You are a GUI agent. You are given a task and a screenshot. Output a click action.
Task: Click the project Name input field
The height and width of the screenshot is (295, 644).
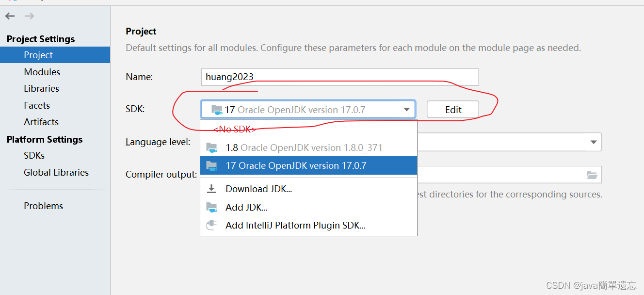pos(340,77)
